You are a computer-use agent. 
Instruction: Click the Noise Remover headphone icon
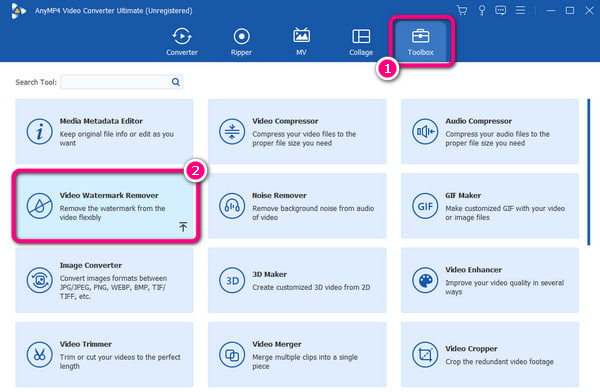tap(232, 206)
